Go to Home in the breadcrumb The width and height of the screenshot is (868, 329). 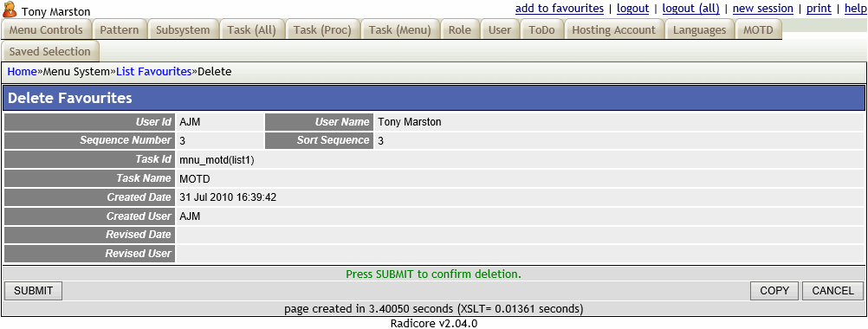click(x=22, y=71)
